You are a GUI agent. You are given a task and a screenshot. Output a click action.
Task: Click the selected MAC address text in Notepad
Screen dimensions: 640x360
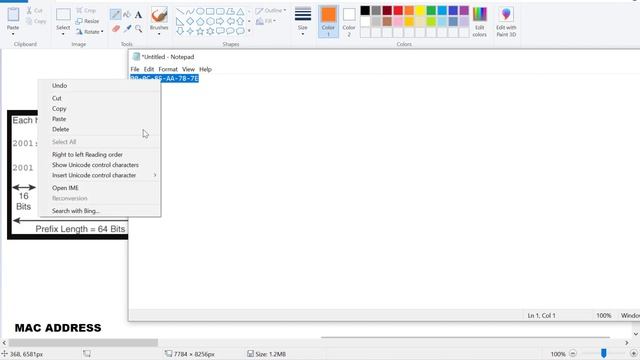[164, 78]
